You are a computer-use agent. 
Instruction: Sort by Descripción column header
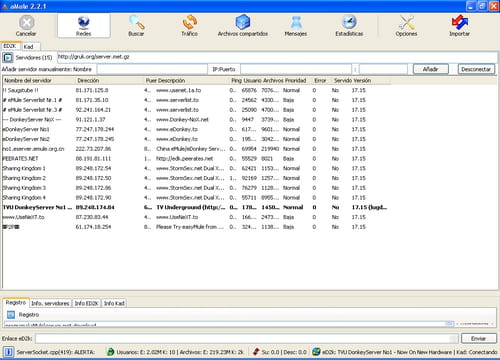(193, 80)
